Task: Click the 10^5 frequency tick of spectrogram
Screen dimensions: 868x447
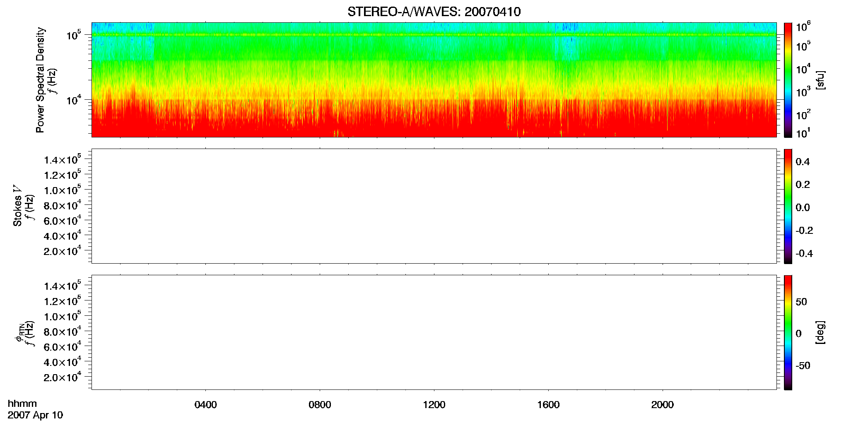Action: click(x=74, y=35)
